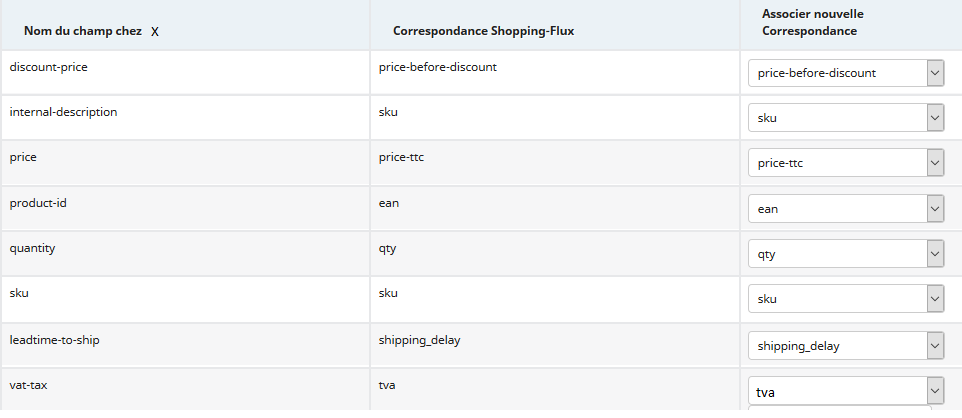Screen dimensions: 962x418
Task: Click the internal-description field name
Action: [63, 112]
